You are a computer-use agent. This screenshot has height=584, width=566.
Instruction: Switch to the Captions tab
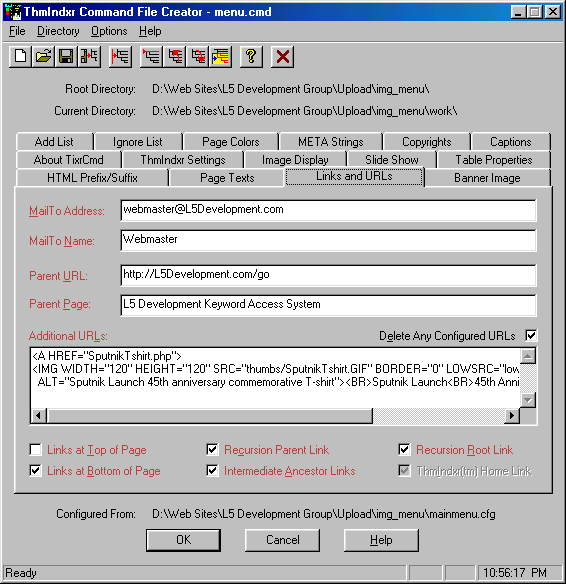pyautogui.click(x=511, y=142)
